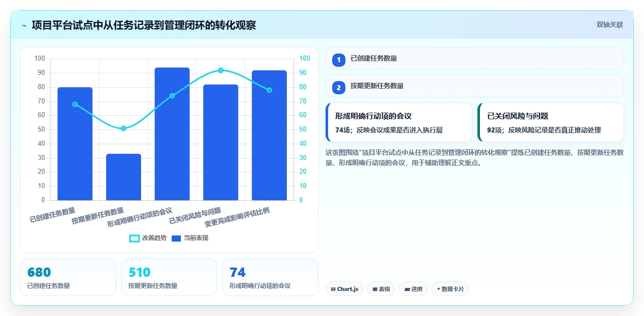644x316 pixels.
Task: Click the page title 项目平台试点中从任务记录到管理闭环的转化观察
Action: 144,25
